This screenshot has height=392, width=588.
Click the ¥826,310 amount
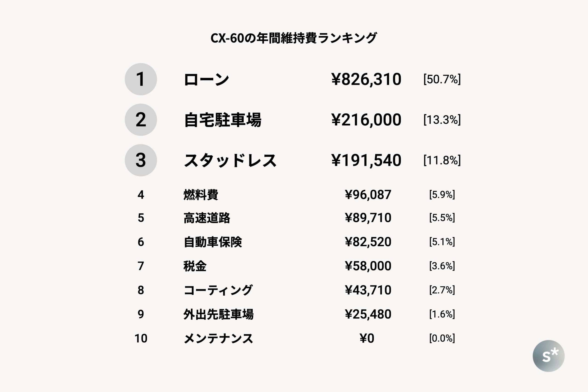click(366, 79)
